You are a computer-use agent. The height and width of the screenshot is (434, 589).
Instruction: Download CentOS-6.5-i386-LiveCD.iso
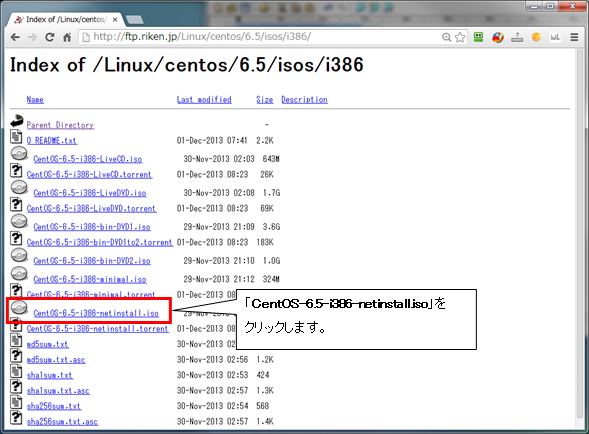[x=88, y=159]
